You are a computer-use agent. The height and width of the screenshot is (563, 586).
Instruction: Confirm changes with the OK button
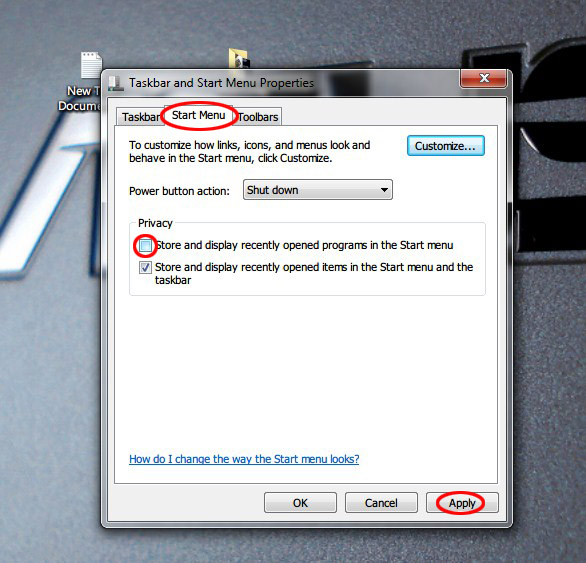[300, 503]
